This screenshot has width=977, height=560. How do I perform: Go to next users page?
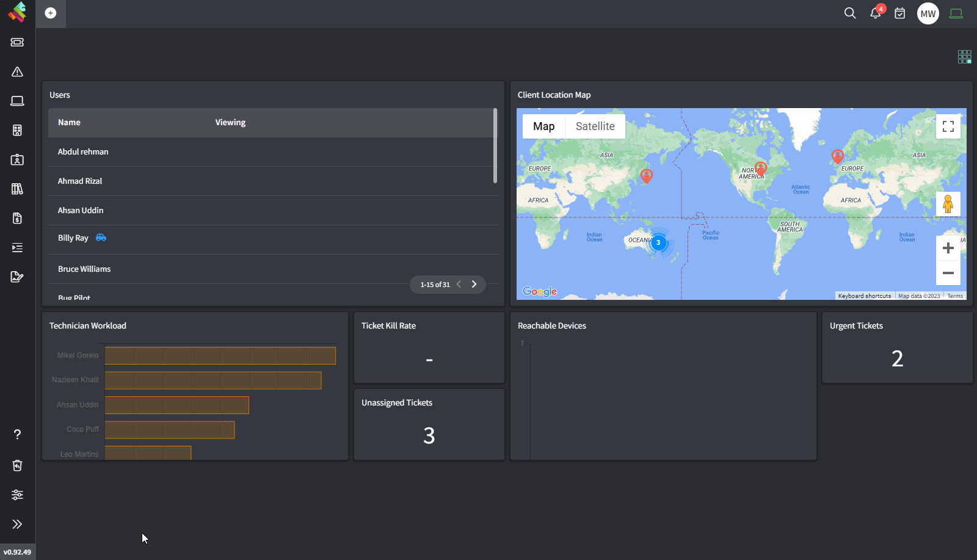474,285
